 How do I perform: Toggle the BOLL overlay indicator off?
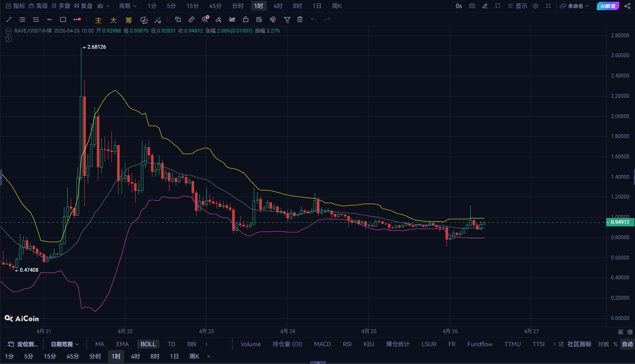(x=148, y=344)
